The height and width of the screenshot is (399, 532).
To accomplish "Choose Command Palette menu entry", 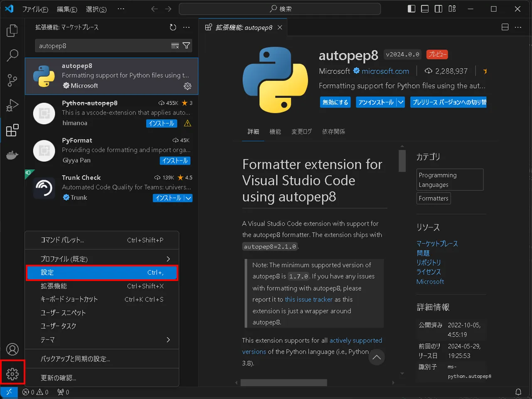I will 102,240.
